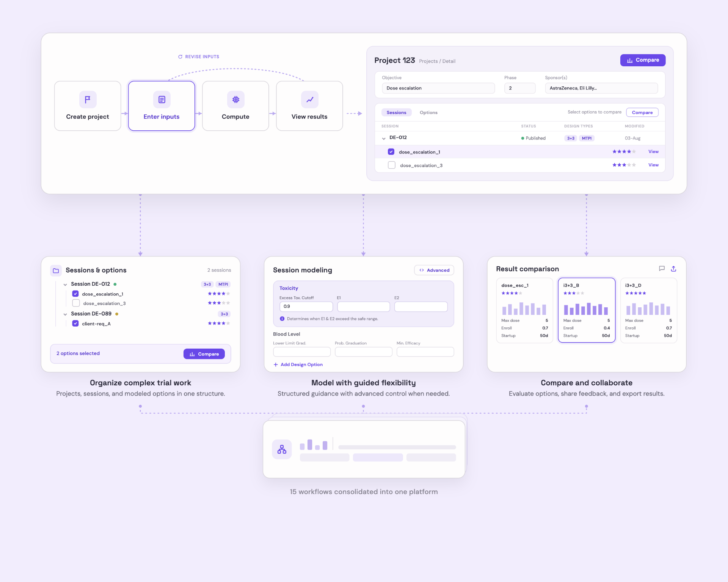Click the Lower Limit Grad. input
Viewport: 728px width, 582px height.
(x=302, y=352)
